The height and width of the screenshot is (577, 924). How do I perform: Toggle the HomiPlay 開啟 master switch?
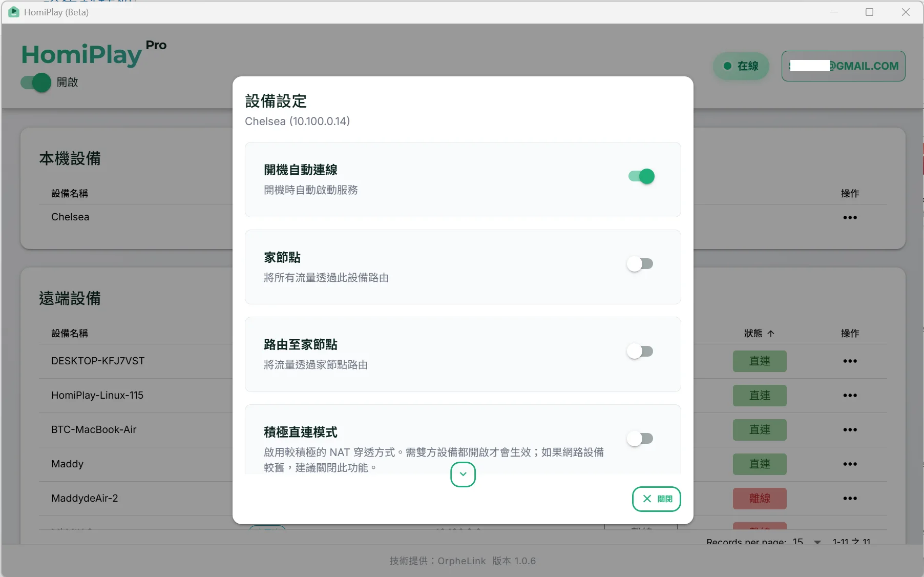pyautogui.click(x=36, y=83)
